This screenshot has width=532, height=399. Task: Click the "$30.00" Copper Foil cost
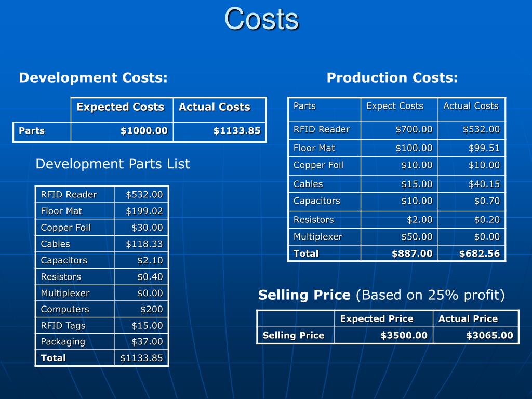point(147,228)
